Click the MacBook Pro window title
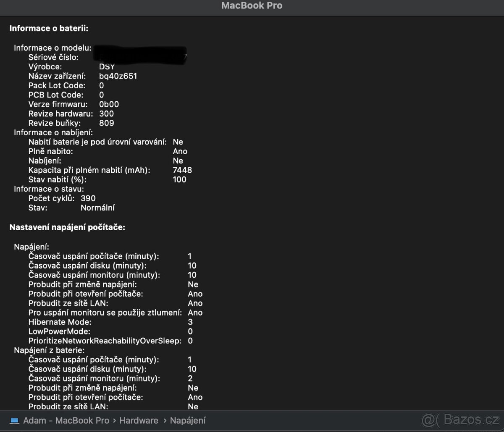The image size is (504, 432). [252, 6]
